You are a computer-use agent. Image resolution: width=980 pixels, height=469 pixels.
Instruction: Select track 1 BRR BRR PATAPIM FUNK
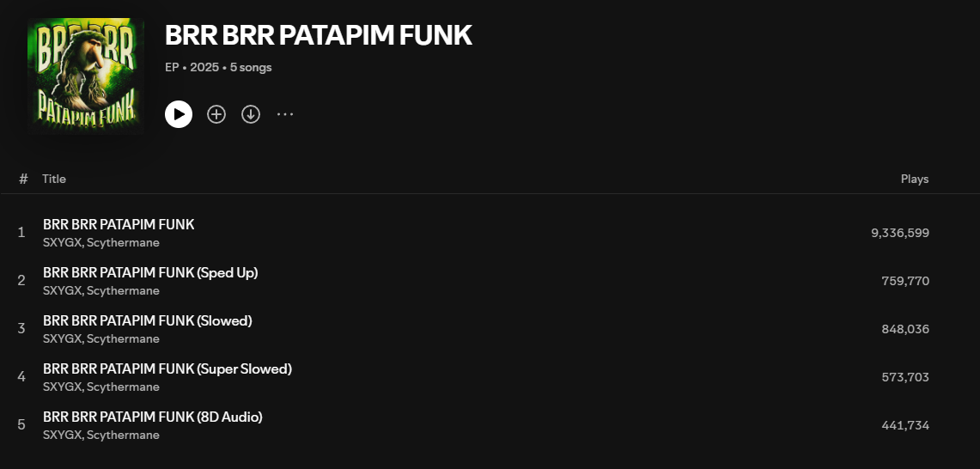(x=119, y=224)
